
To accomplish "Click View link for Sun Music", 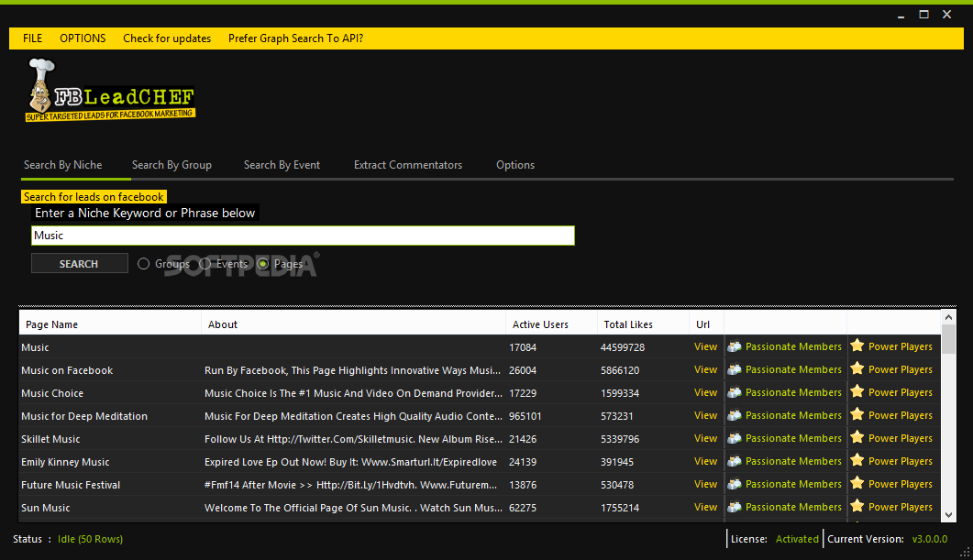I will [705, 507].
